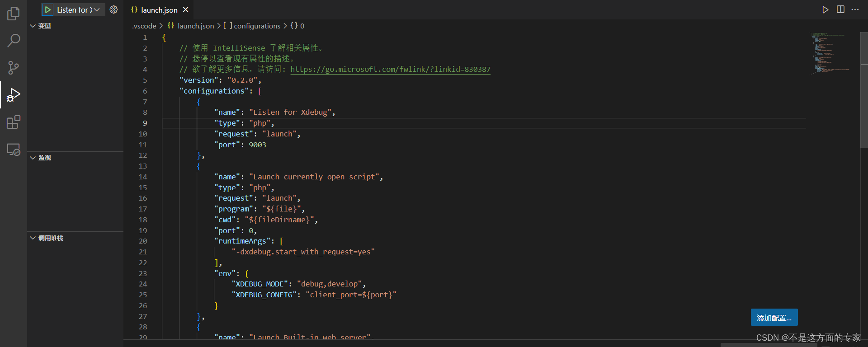Click line number 9 in gutter
The image size is (868, 347).
pyautogui.click(x=145, y=123)
